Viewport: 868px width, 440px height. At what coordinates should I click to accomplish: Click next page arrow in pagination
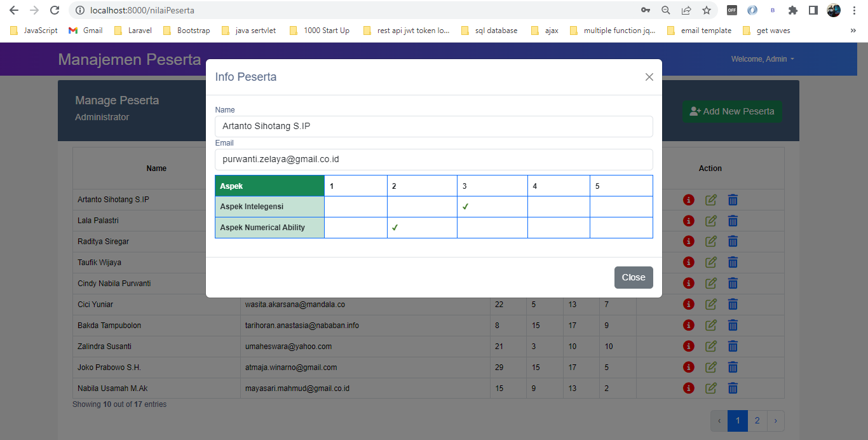click(x=776, y=420)
